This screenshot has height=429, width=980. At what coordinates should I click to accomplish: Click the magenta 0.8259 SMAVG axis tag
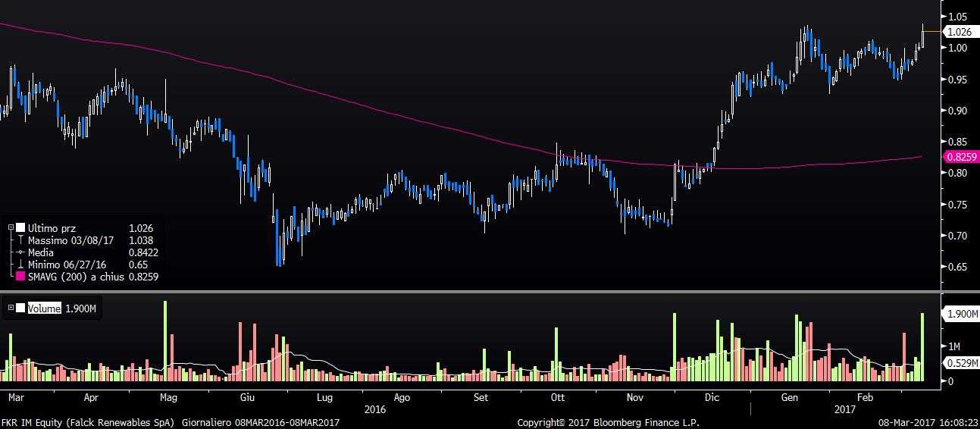coord(960,156)
